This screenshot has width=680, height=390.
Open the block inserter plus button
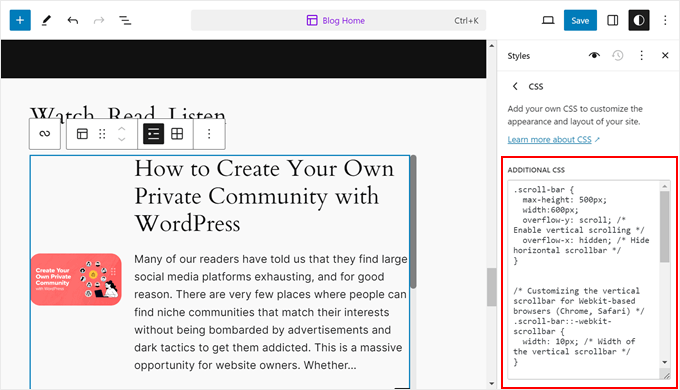click(x=20, y=20)
